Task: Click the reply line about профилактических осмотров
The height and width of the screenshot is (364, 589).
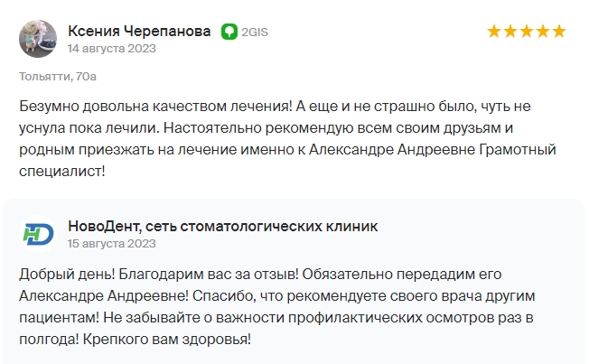Action: coord(276,318)
